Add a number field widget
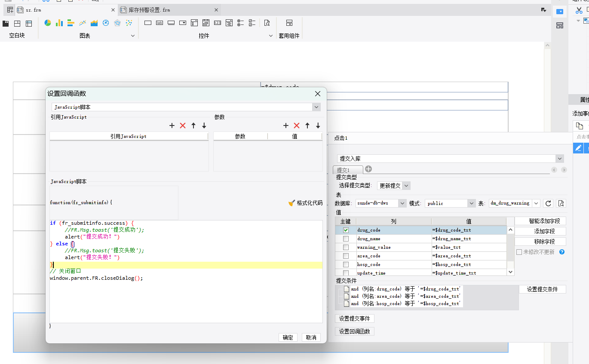This screenshot has height=364, width=589. [218, 23]
